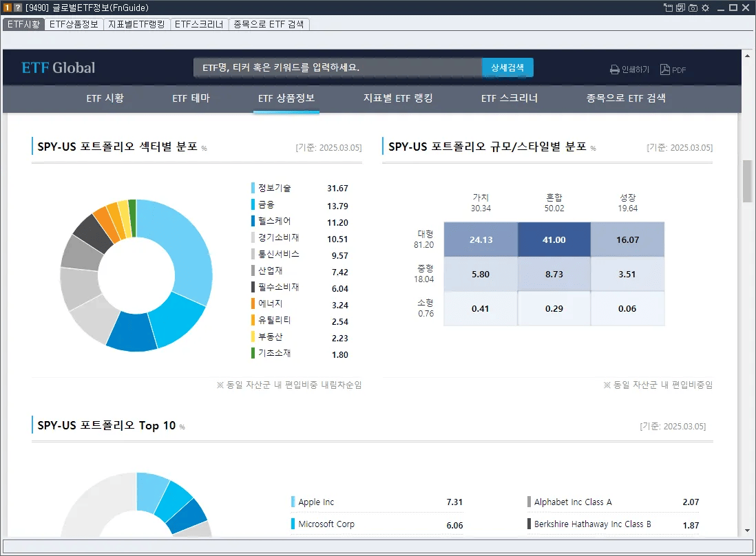Click the PDF export icon
Screen dimensions: 756x556
point(665,69)
